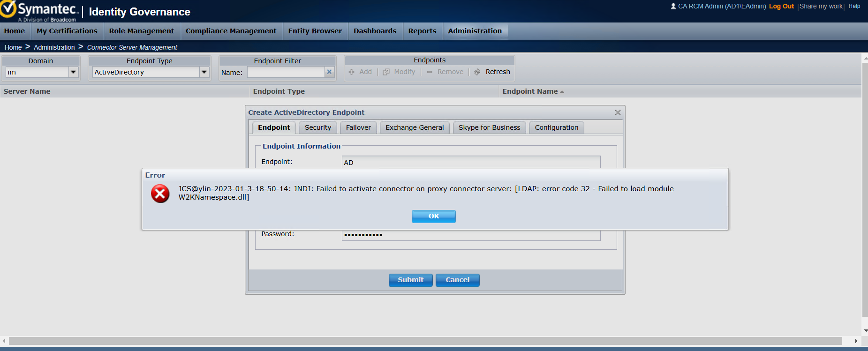Switch to the Security tab
This screenshot has height=351, width=868.
tap(318, 127)
